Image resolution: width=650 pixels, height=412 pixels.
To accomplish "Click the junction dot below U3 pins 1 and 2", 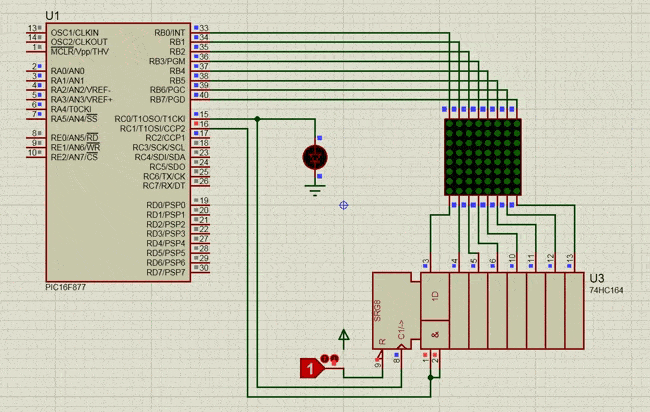I will tap(431, 378).
